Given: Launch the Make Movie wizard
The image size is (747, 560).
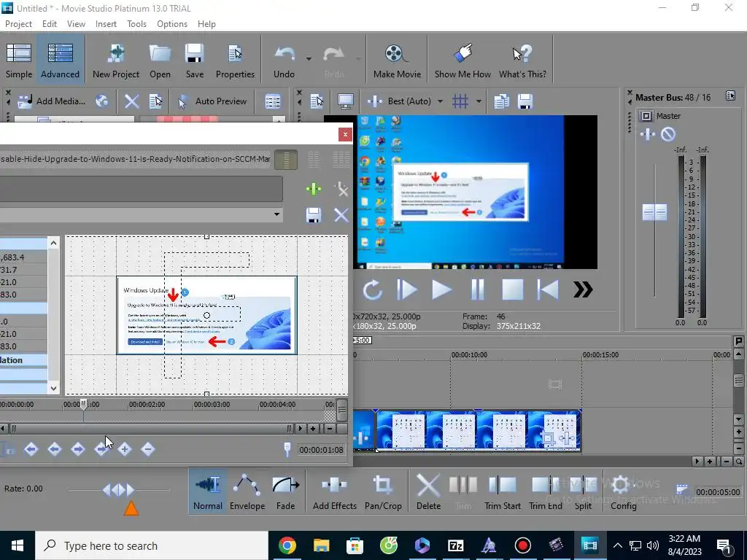Looking at the screenshot, I should click(397, 60).
